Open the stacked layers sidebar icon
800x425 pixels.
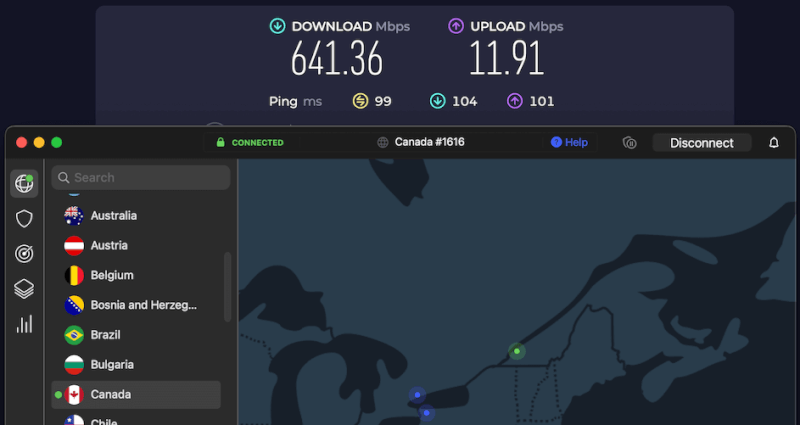(x=24, y=289)
